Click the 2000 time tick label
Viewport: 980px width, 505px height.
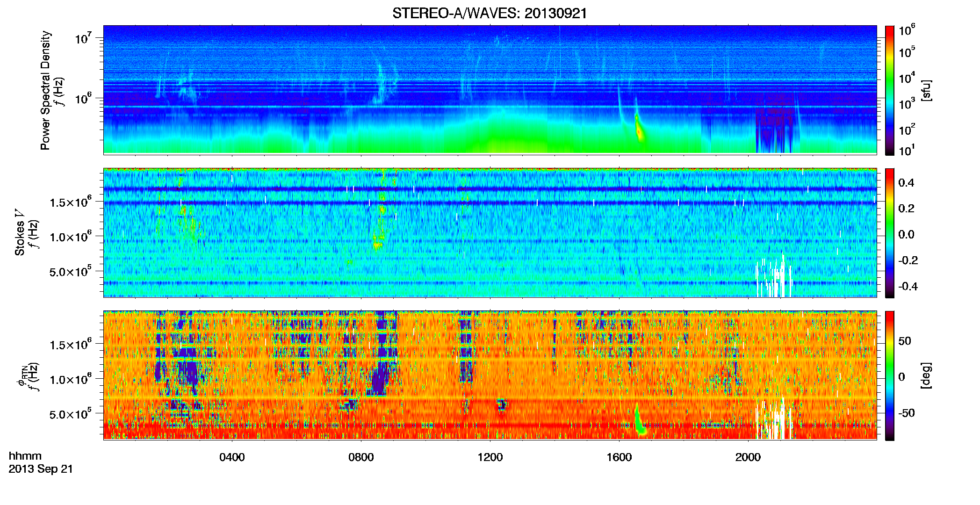tap(748, 457)
